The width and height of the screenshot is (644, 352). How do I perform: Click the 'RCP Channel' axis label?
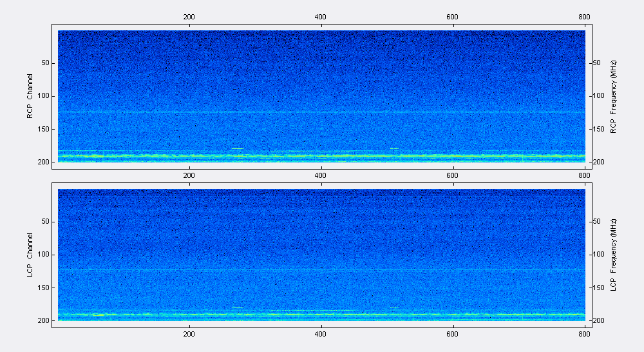coord(30,96)
